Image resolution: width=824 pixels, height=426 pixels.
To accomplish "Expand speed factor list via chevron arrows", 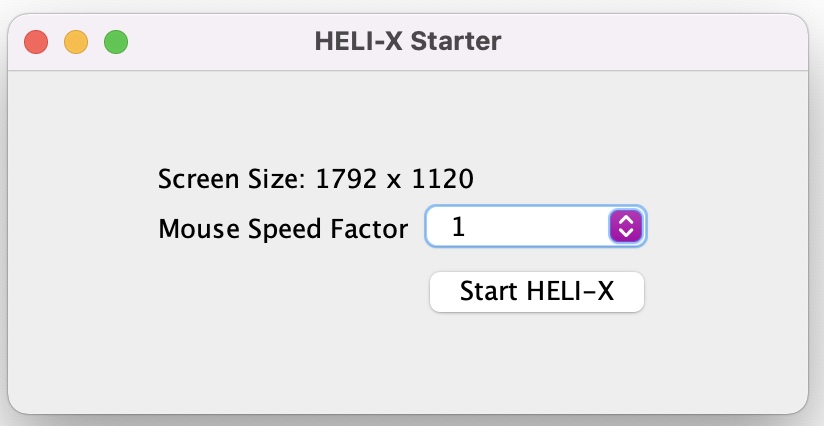I will pyautogui.click(x=624, y=227).
